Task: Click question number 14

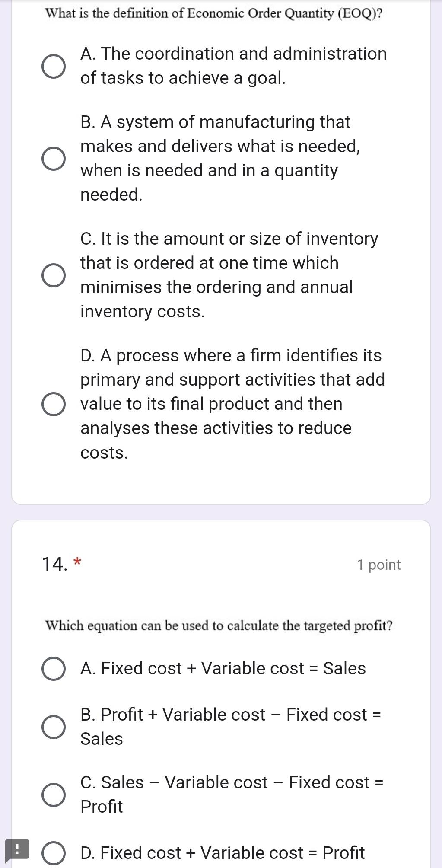Action: click(x=54, y=564)
